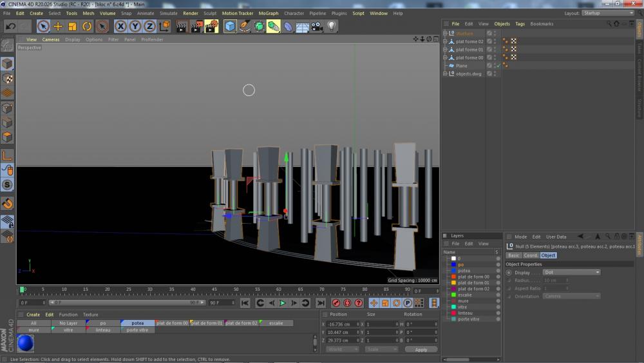Click the Undo arrow icon

click(10, 26)
